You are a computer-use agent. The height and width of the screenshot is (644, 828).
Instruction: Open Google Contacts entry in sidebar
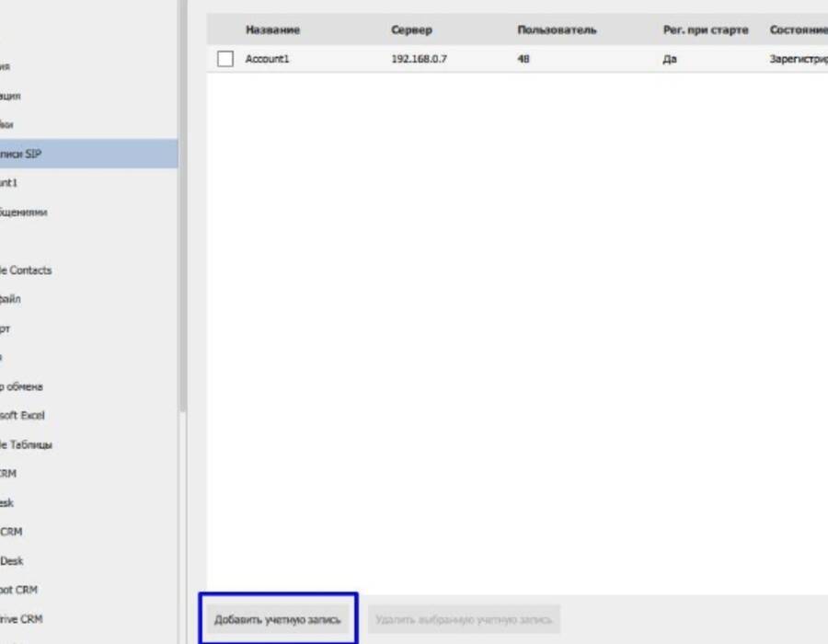click(x=26, y=270)
